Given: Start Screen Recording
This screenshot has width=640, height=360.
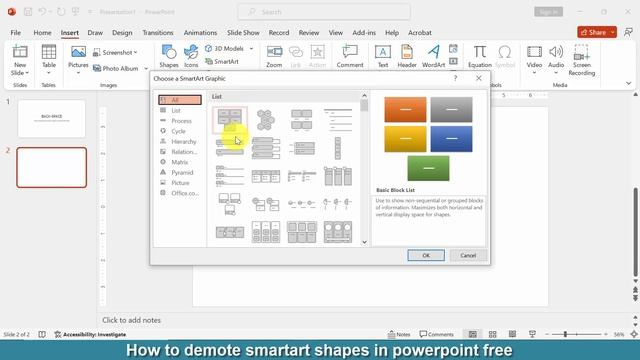Looking at the screenshot, I should click(x=582, y=60).
